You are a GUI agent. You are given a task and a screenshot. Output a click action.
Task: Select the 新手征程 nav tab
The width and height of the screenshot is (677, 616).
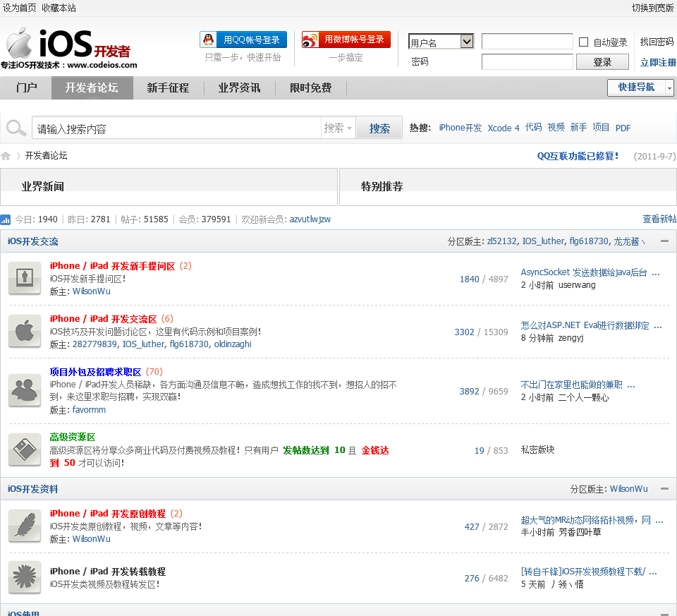click(x=168, y=87)
